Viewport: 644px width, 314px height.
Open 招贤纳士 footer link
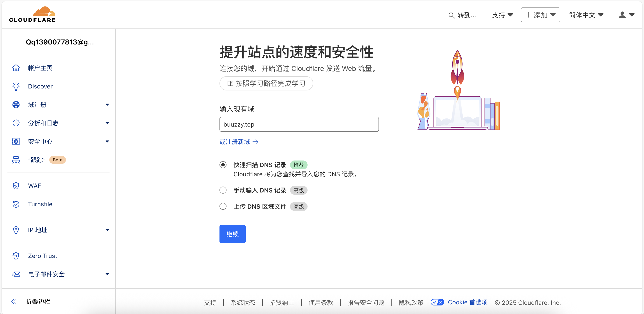pos(282,302)
